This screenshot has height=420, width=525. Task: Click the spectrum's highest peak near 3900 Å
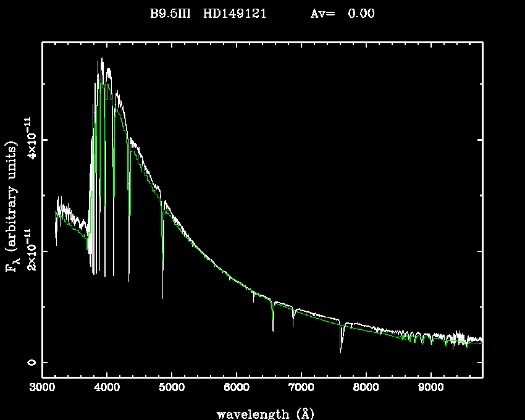click(x=102, y=59)
